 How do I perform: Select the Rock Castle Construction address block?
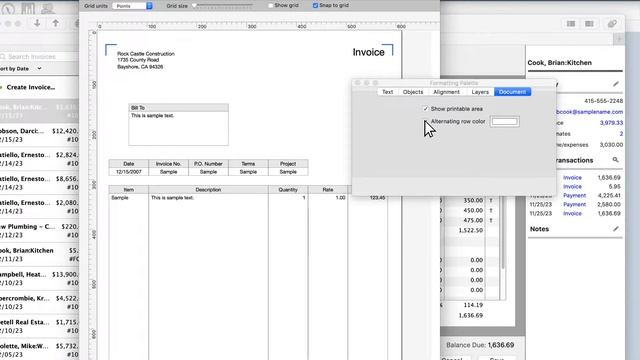[x=146, y=60]
